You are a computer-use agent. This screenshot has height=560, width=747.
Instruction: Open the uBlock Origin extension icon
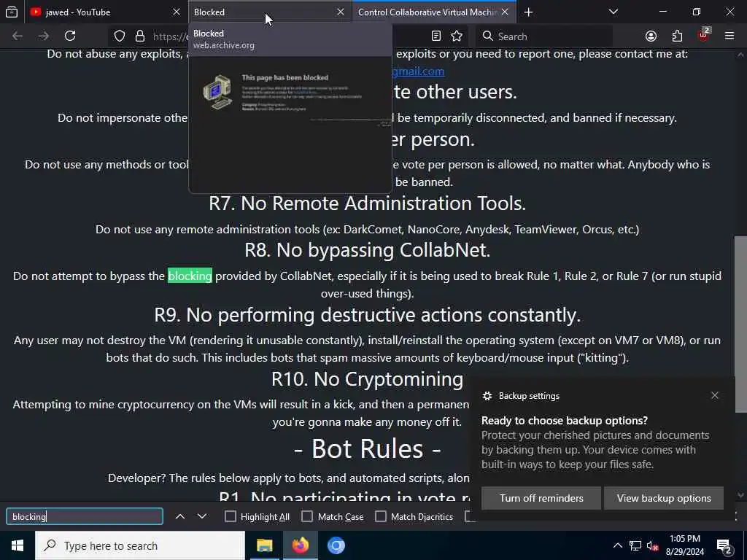[704, 36]
